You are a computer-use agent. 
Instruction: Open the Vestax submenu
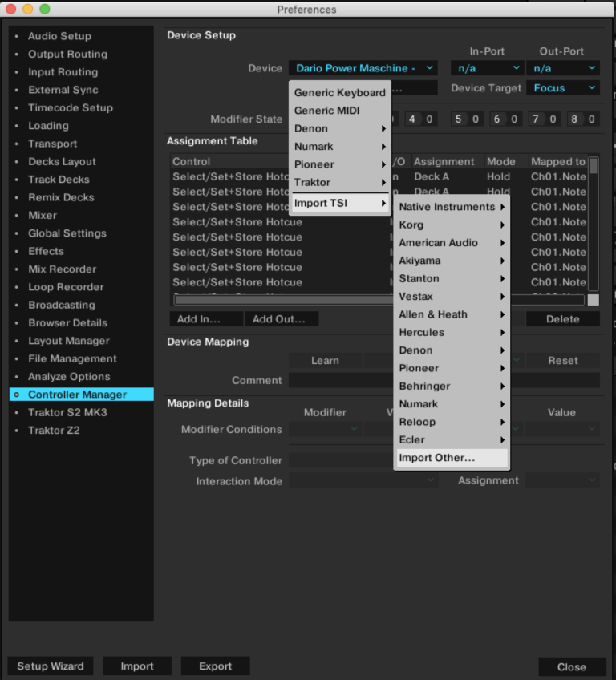(x=451, y=297)
